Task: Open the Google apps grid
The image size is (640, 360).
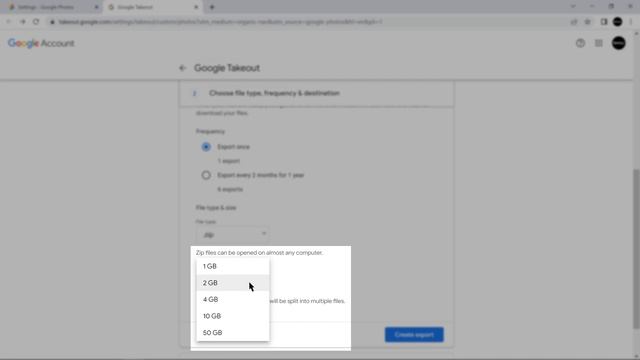Action: click(x=599, y=43)
